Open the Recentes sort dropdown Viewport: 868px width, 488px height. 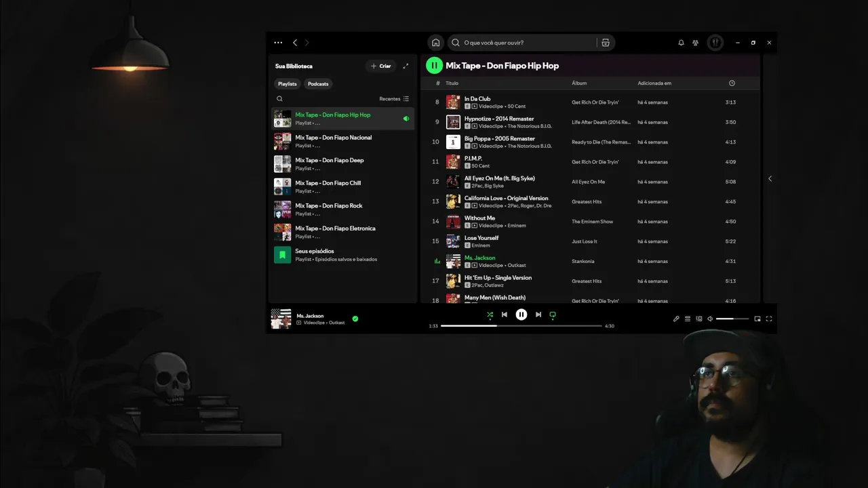click(394, 99)
